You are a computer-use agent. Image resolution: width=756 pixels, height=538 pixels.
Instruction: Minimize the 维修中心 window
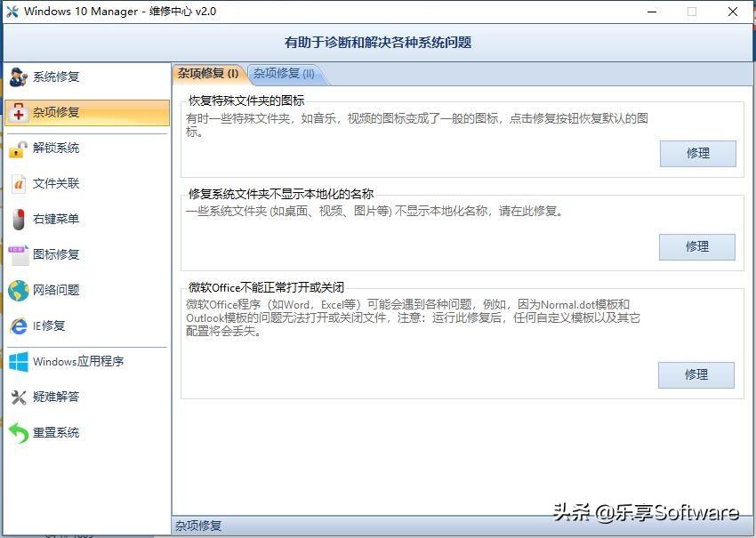click(652, 12)
